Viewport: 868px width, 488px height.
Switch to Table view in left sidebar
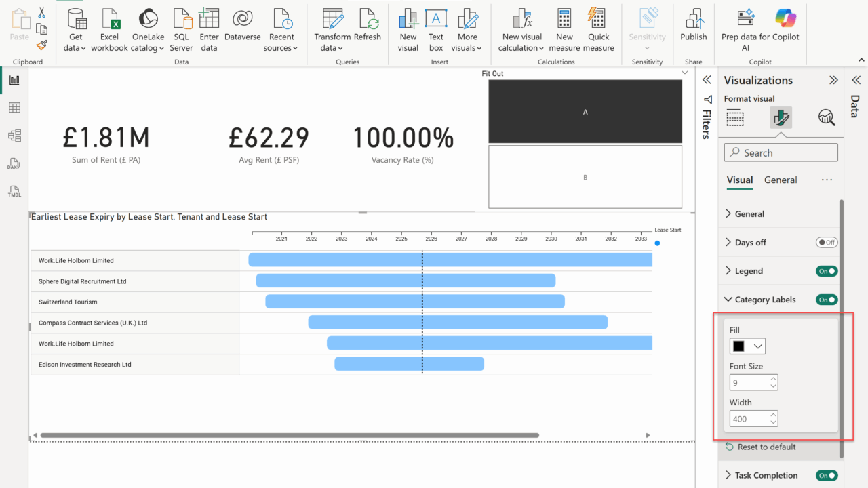click(x=14, y=108)
